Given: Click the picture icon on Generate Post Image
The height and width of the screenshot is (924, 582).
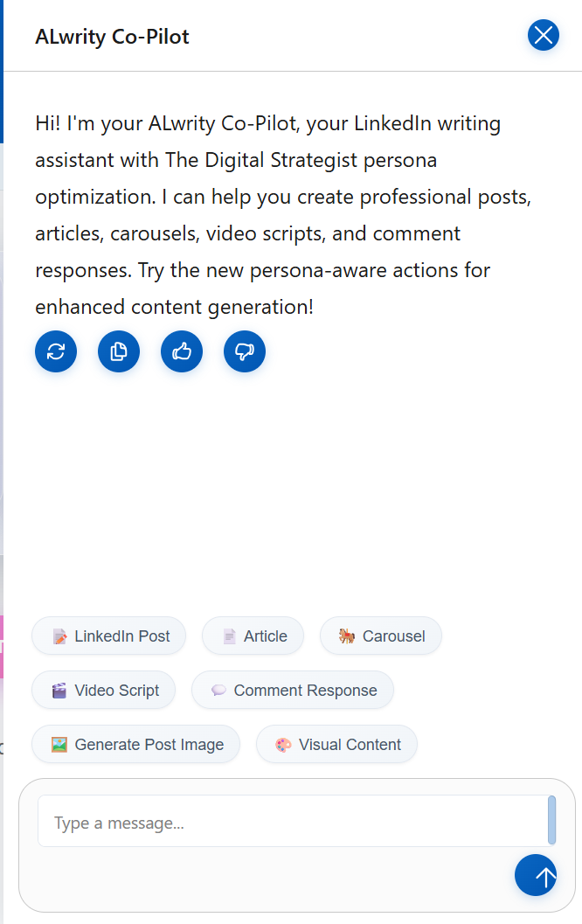Looking at the screenshot, I should click(x=59, y=745).
